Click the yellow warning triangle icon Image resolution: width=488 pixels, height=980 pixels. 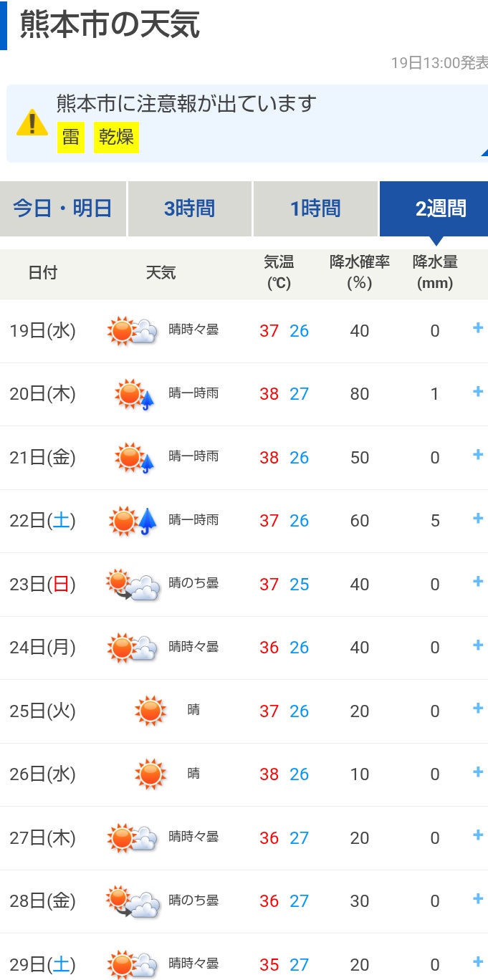pyautogui.click(x=32, y=122)
